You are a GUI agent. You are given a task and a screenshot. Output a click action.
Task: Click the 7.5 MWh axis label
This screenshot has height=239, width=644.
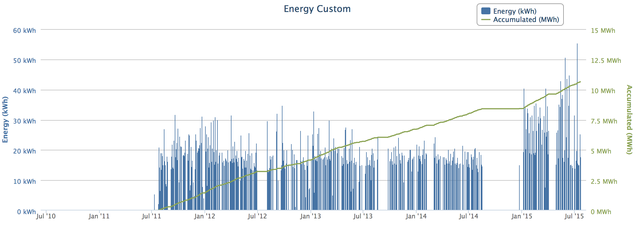(x=604, y=121)
